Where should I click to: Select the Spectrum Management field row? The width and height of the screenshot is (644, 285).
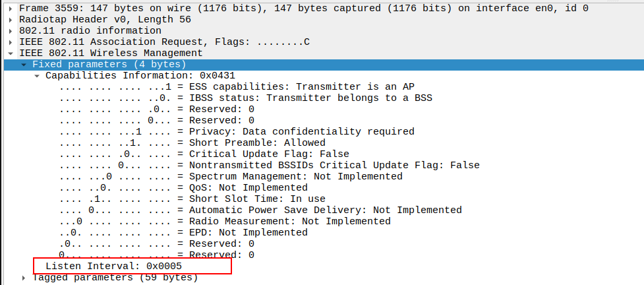pos(295,177)
